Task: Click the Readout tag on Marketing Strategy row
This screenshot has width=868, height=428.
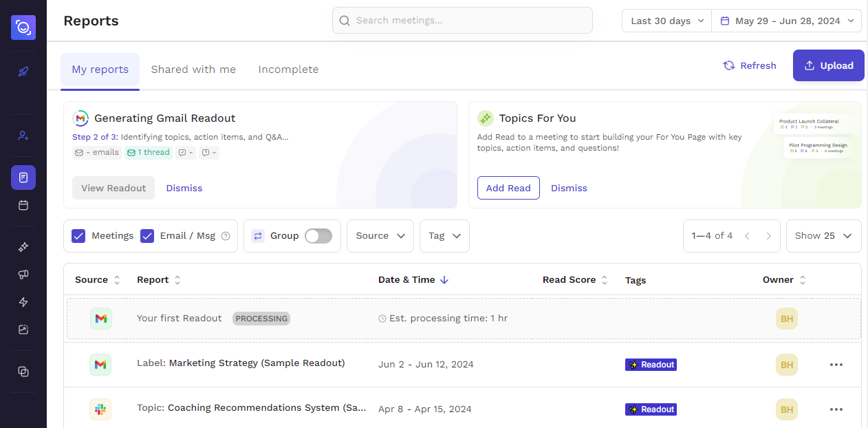Action: [x=651, y=365]
